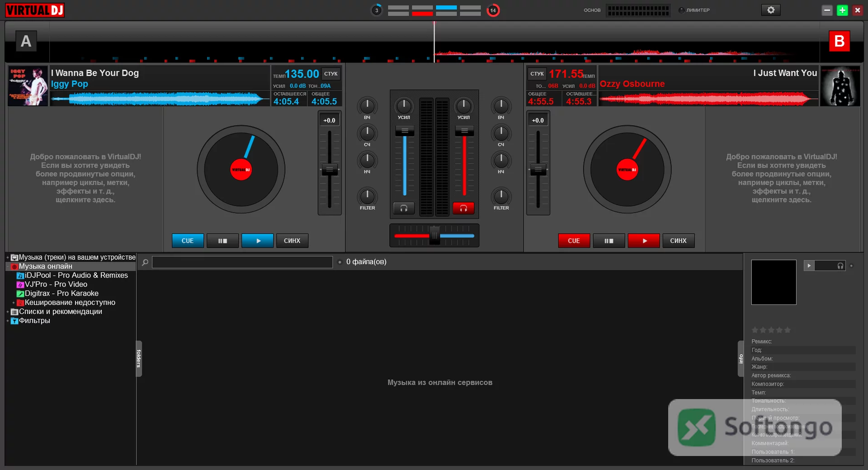This screenshot has height=470, width=868.
Task: Collapse the folders side panel tab
Action: (x=139, y=358)
